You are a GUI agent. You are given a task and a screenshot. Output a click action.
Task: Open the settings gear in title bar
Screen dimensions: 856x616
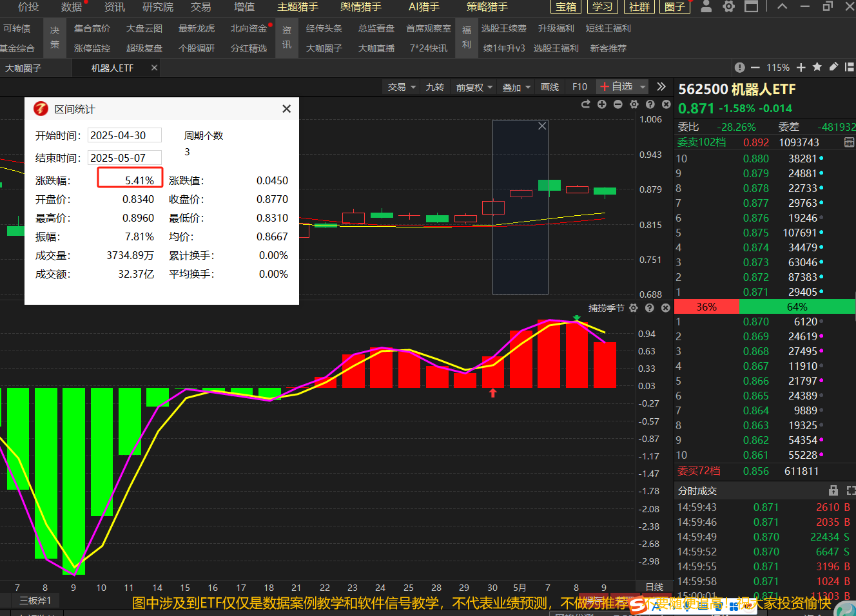click(x=729, y=6)
